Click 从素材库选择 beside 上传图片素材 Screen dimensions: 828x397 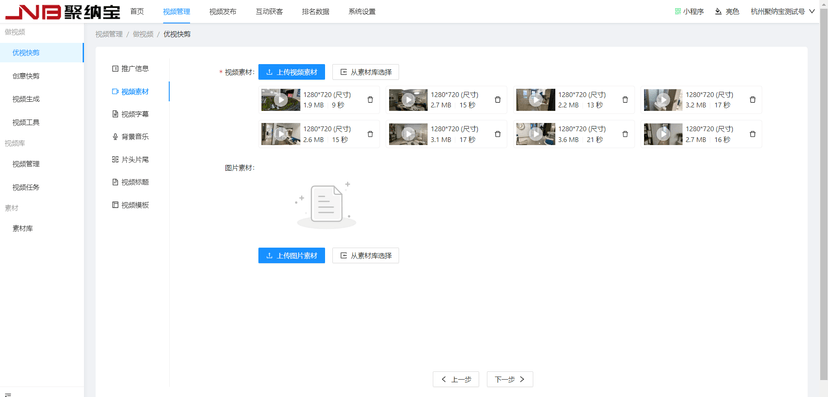pos(365,256)
